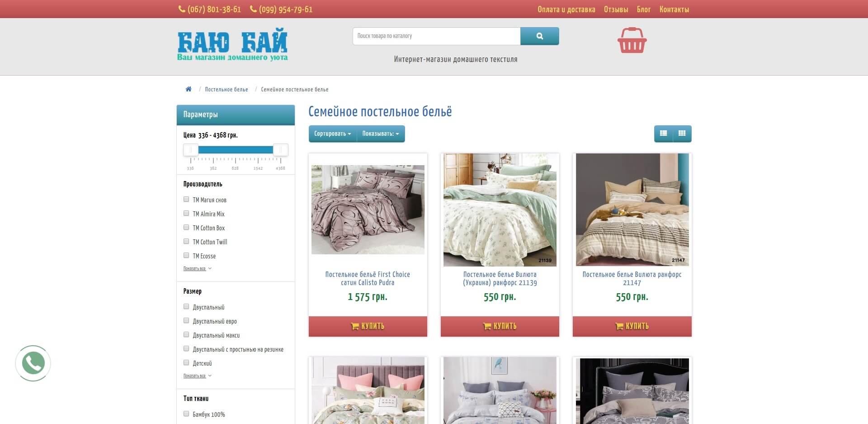
Task: Switch to list view layout icon
Action: tap(663, 133)
